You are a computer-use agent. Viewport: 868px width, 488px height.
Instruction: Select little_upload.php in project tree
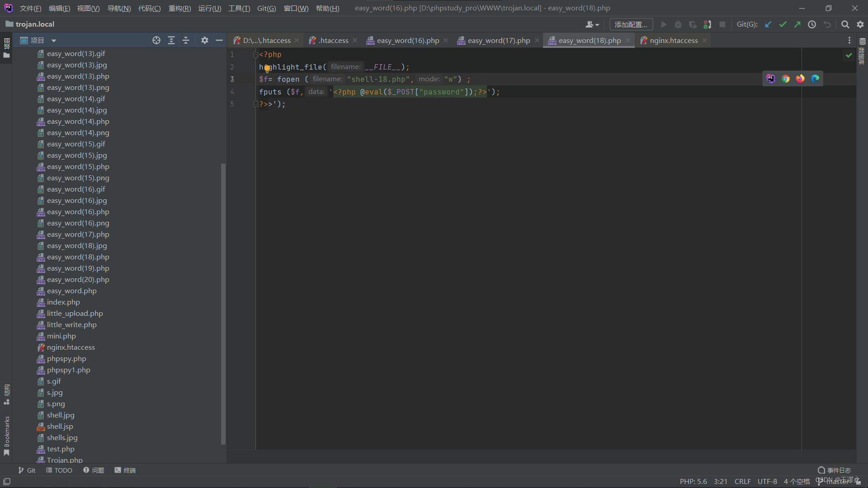pos(75,314)
